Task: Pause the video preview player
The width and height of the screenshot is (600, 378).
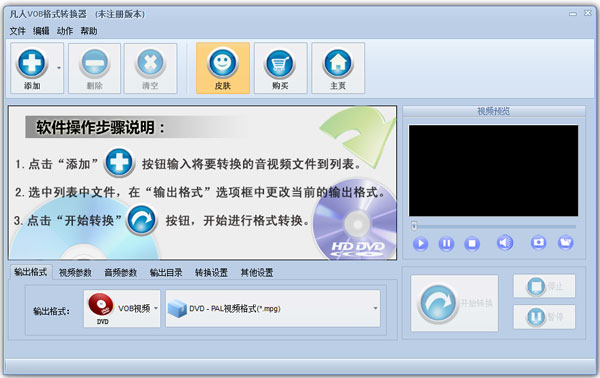Action: click(446, 243)
